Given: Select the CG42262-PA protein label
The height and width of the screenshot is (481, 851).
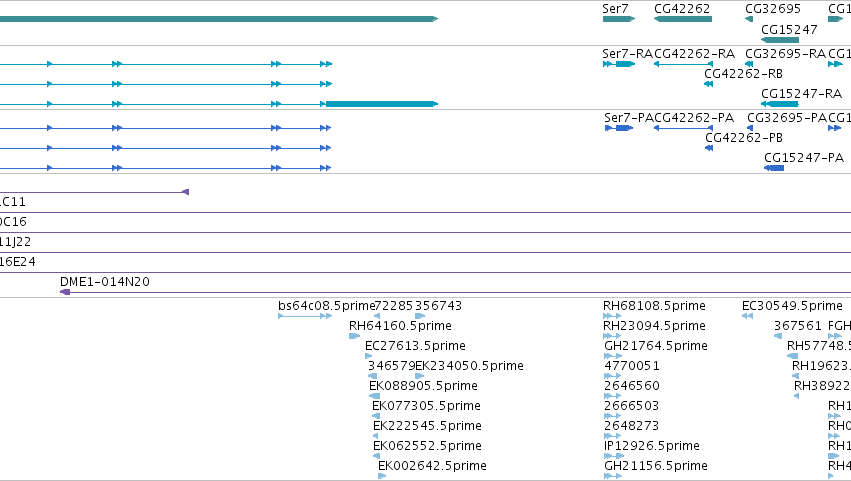Looking at the screenshot, I should (694, 118).
